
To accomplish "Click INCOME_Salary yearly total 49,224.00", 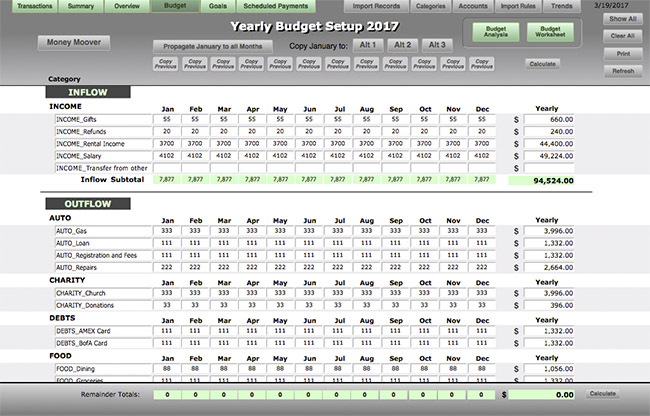I will [x=549, y=156].
